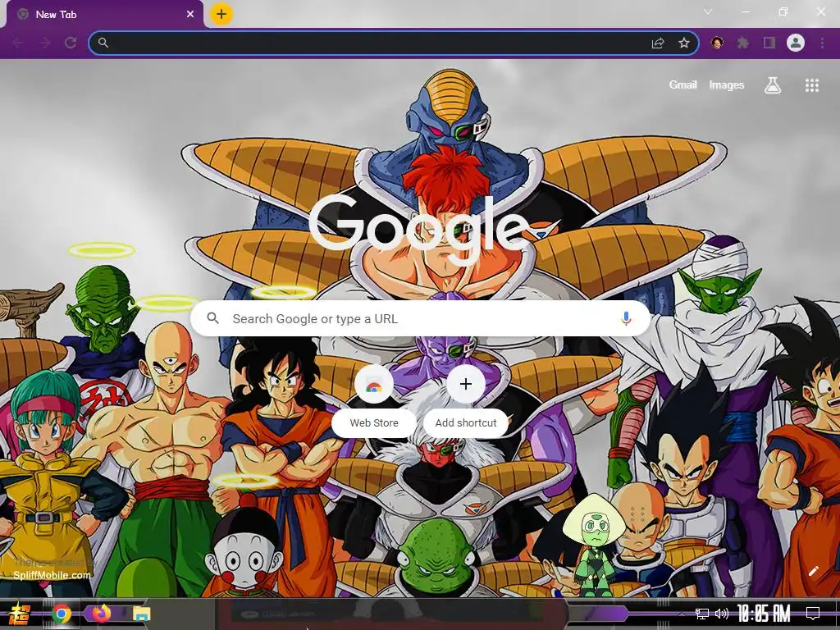This screenshot has width=840, height=630.
Task: Open the SpliffMobile.com theme link
Action: tap(52, 575)
